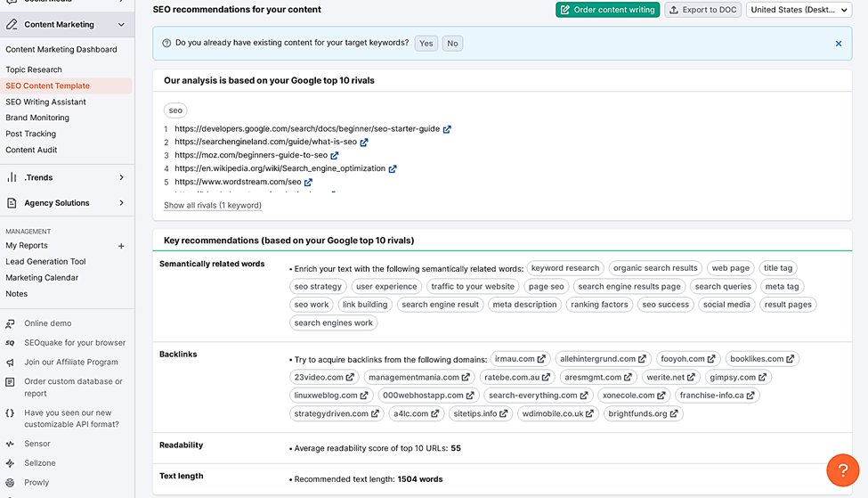This screenshot has height=498, width=868.
Task: Answer Yes to existing content question
Action: click(x=426, y=44)
